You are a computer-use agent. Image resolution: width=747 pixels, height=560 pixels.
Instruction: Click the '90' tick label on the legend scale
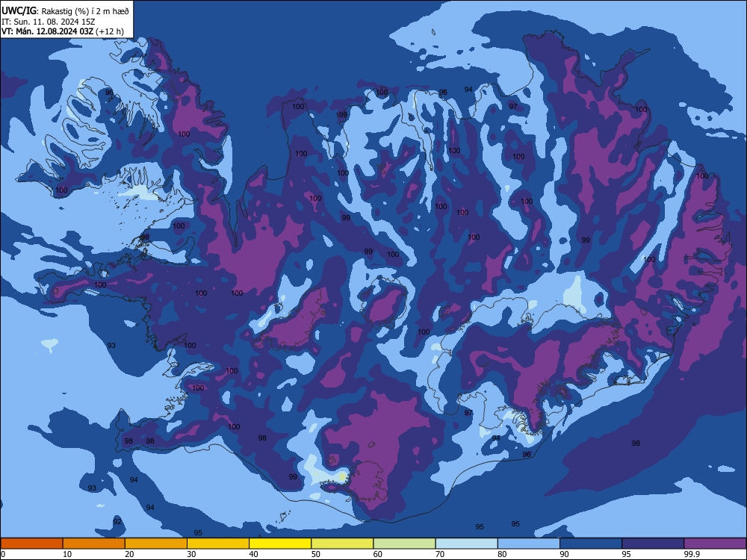(x=564, y=554)
